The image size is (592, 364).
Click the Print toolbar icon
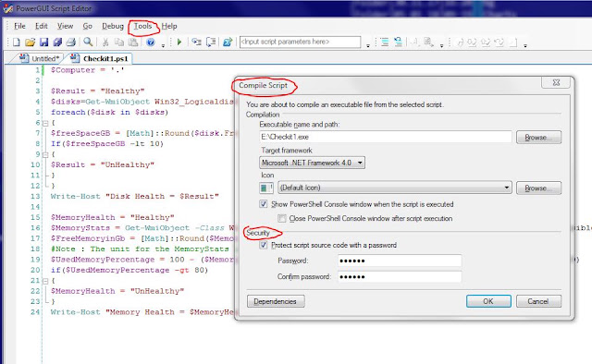71,42
